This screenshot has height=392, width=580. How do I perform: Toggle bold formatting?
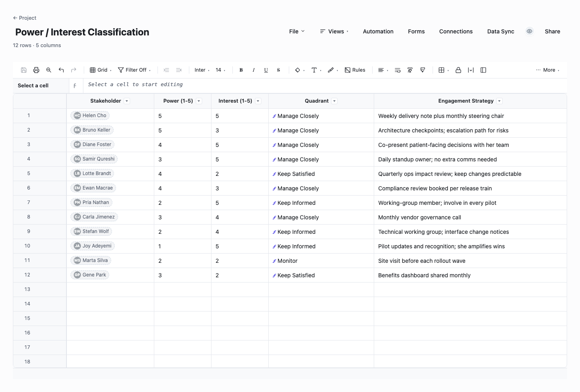(241, 70)
